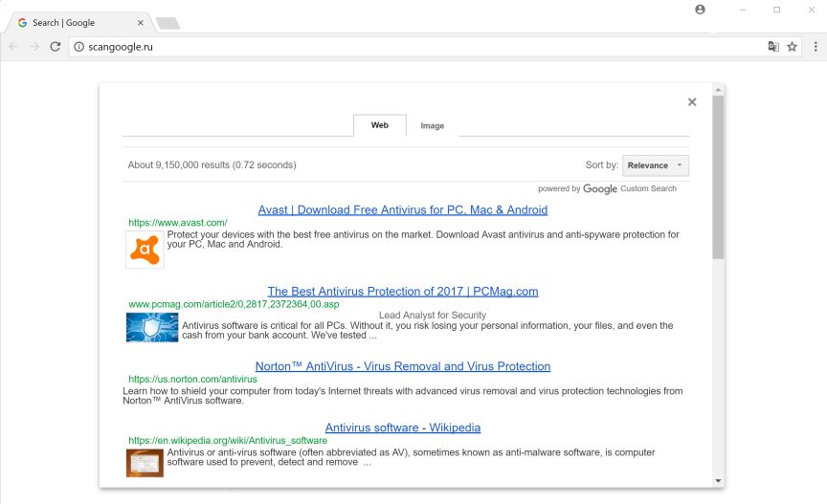Click the browser back arrow
827x504 pixels.
[13, 47]
